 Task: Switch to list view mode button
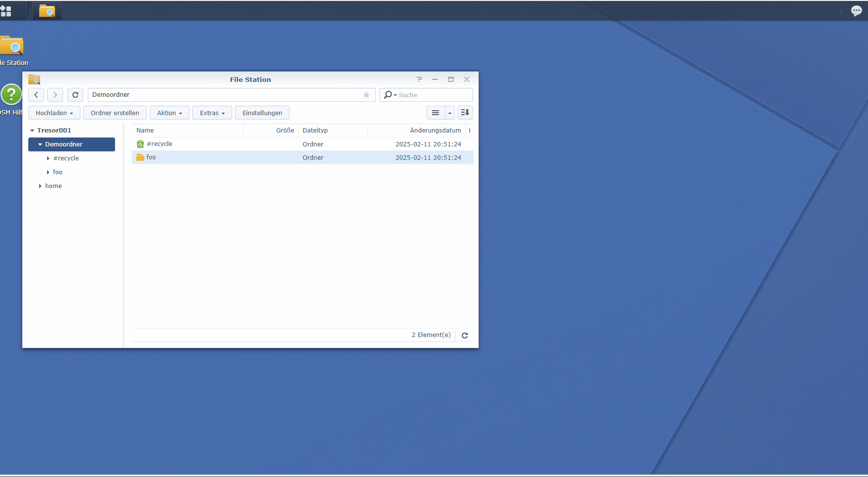pyautogui.click(x=435, y=113)
